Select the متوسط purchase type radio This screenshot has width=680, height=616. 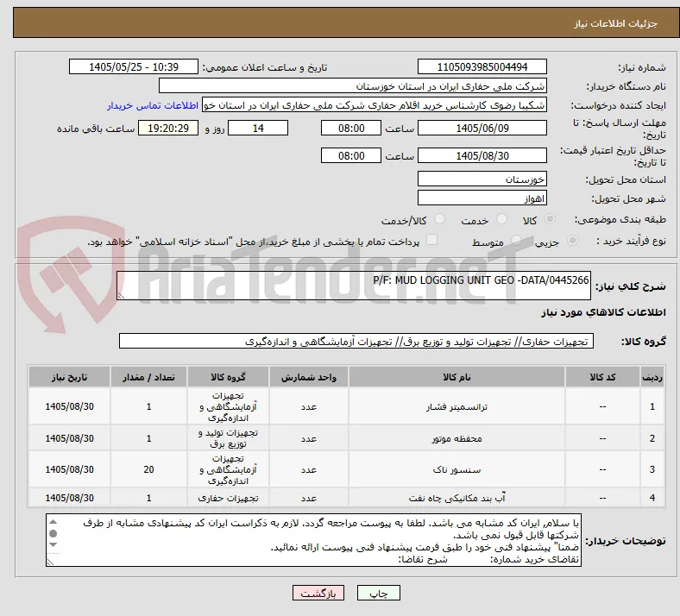pyautogui.click(x=516, y=241)
